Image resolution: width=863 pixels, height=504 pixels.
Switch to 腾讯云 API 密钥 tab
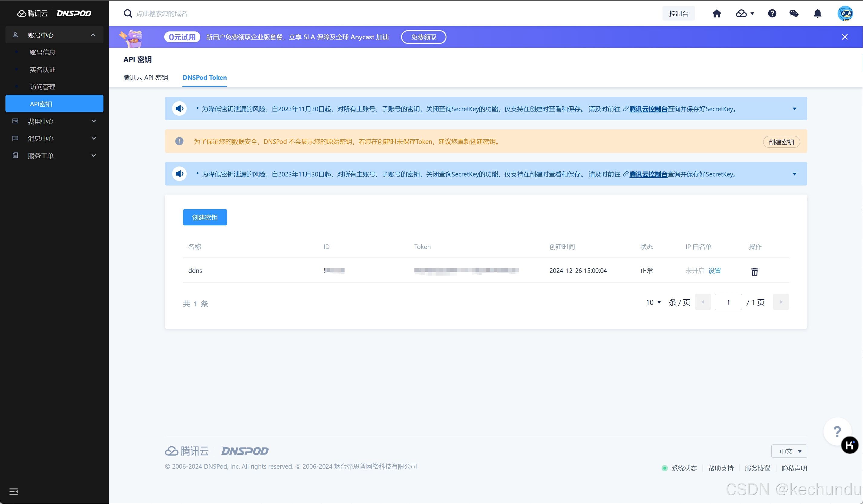pyautogui.click(x=145, y=78)
